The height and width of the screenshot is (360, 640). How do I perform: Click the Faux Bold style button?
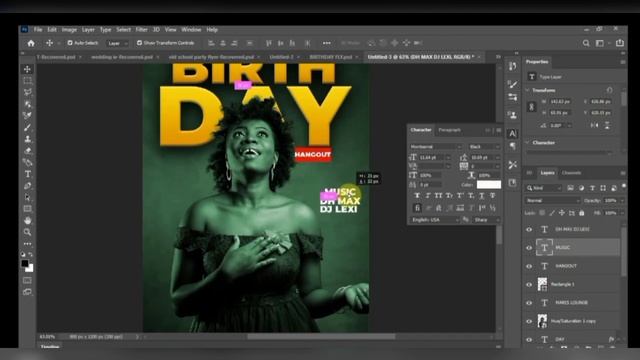click(x=417, y=196)
